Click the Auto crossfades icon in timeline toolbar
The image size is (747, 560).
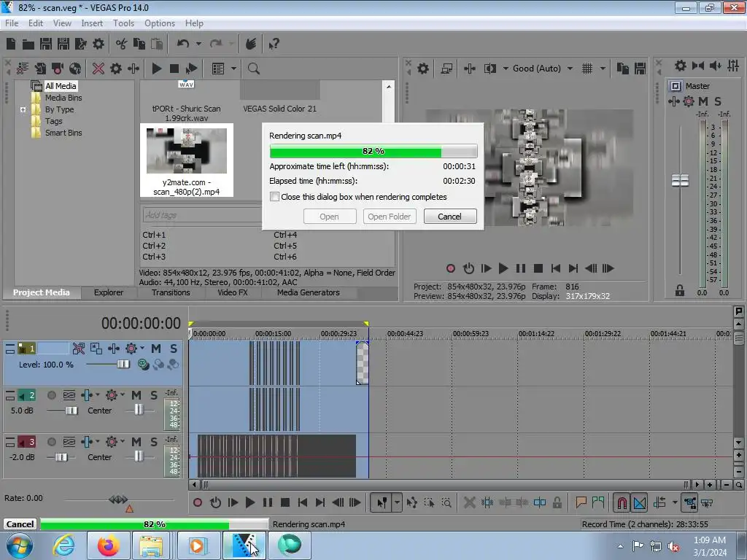(x=640, y=502)
